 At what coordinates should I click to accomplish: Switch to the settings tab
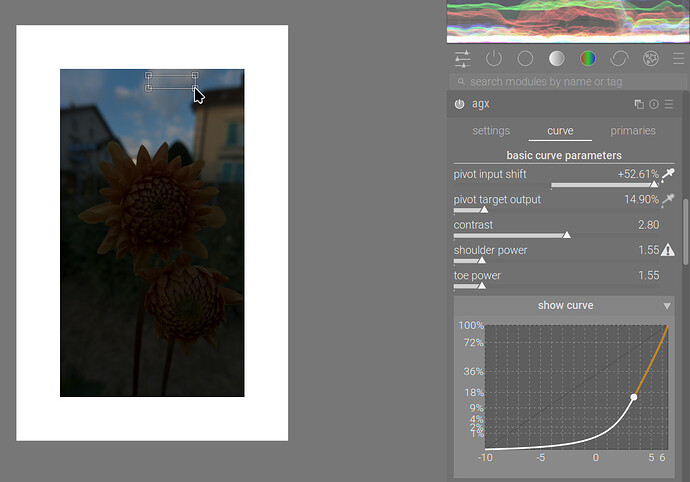(491, 131)
